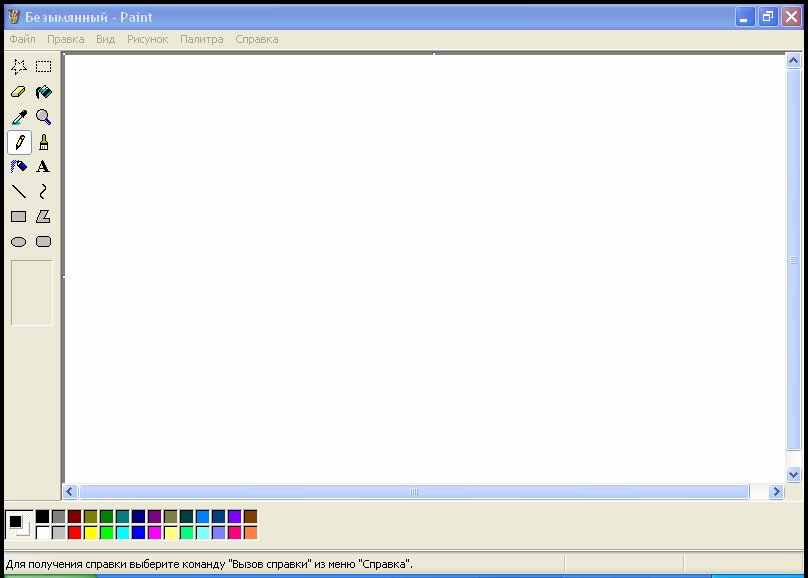Open the Рисунок menu
Image resolution: width=808 pixels, height=578 pixels.
(147, 39)
